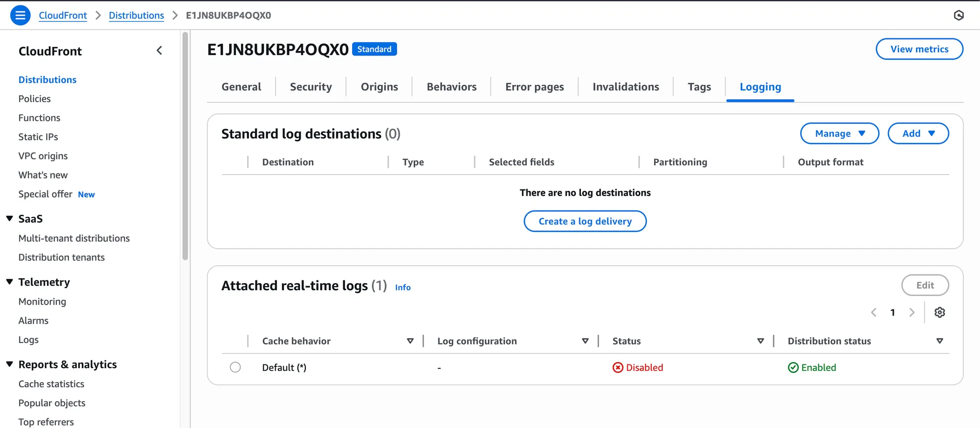Open Distributions in the sidebar
The width and height of the screenshot is (980, 428).
[x=47, y=79]
